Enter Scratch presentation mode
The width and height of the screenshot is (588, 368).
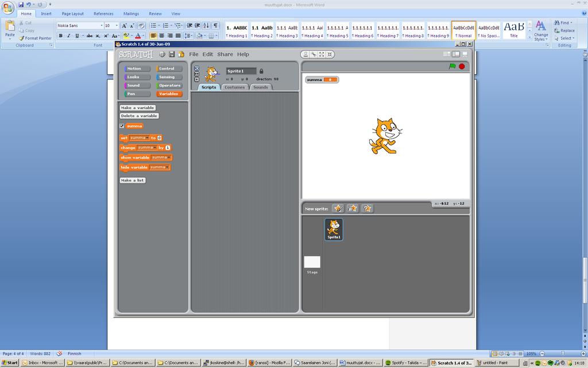465,54
